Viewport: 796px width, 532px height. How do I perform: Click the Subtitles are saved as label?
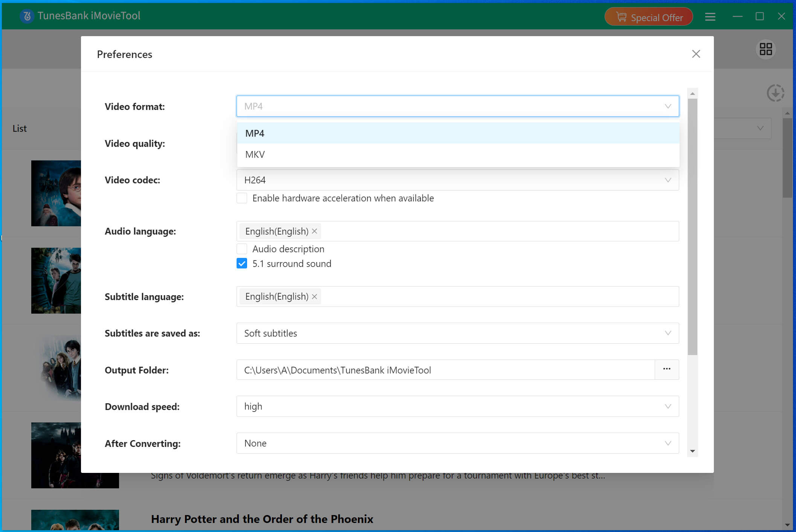[x=152, y=333]
